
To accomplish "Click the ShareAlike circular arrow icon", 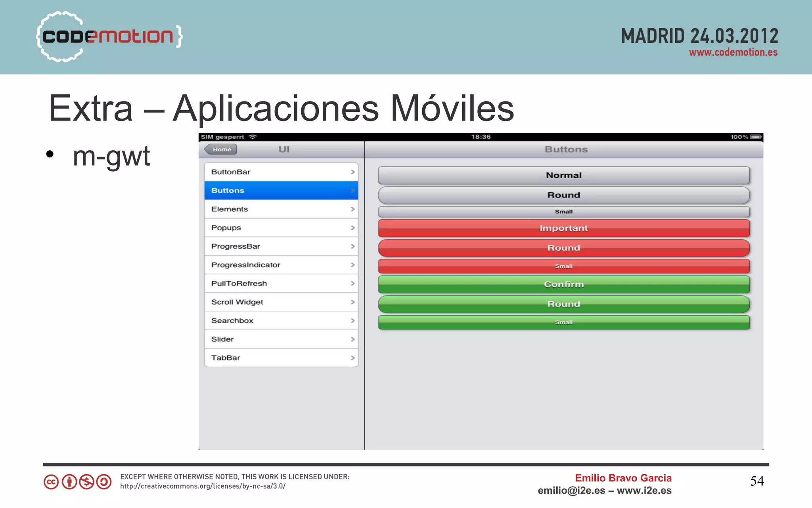I will (x=104, y=482).
